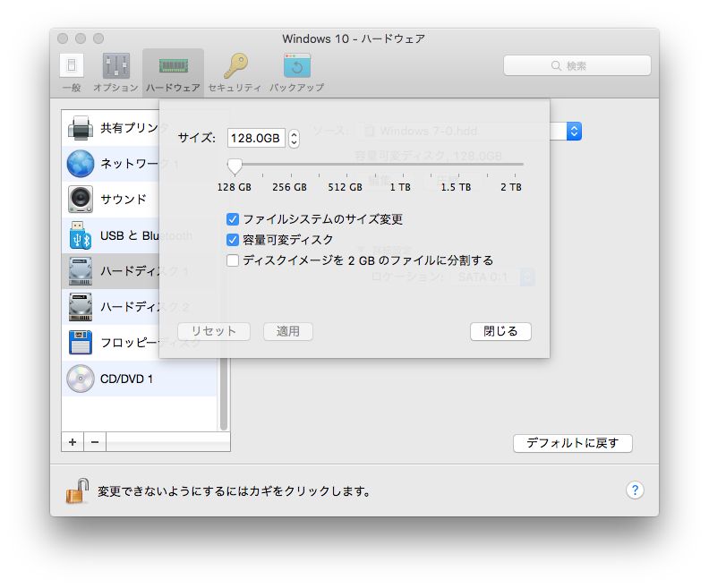Click the 256 GB mark on size slider
The image size is (709, 588).
289,187
